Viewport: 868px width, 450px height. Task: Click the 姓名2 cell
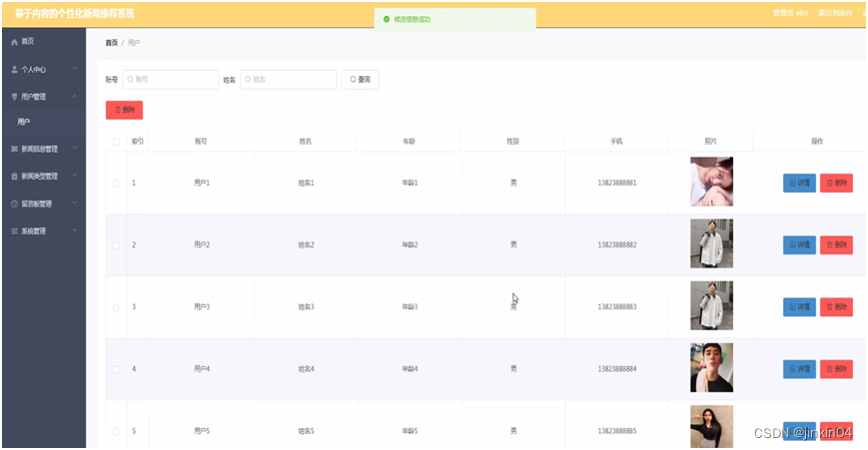(x=306, y=244)
